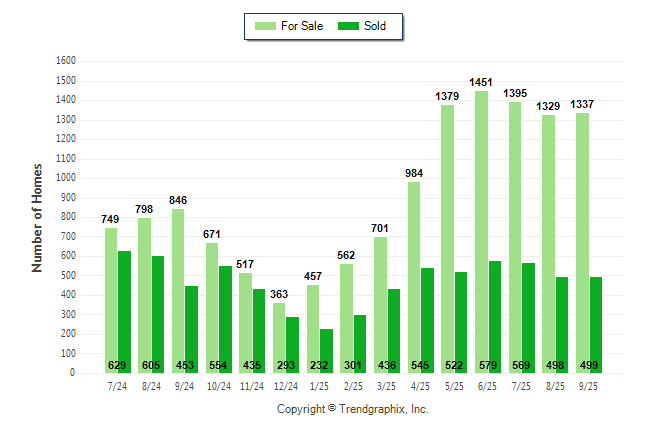The image size is (646, 434).
Task: Click the Number of Homes axis title
Action: (38, 217)
